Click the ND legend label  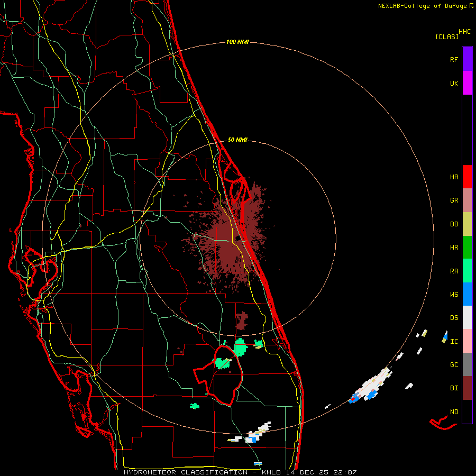[454, 412]
